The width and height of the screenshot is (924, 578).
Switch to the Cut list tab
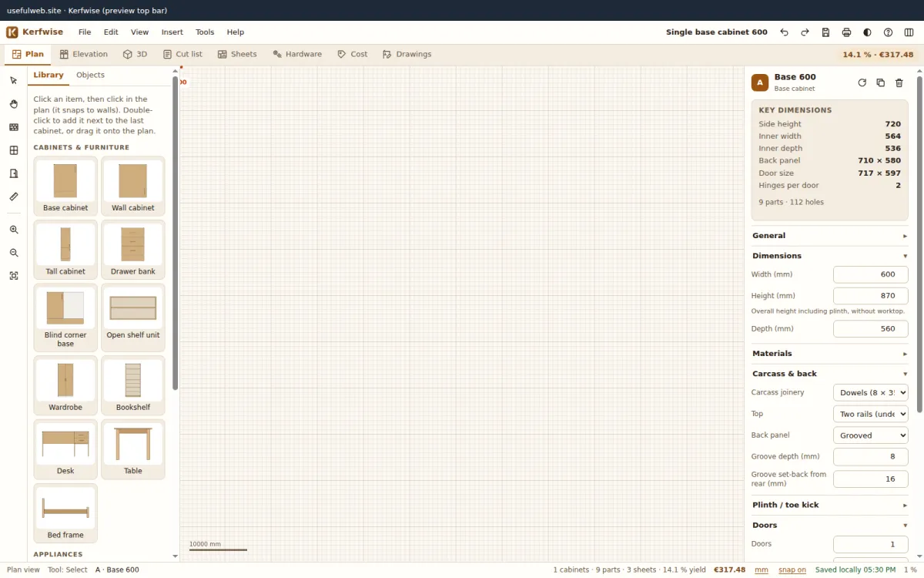coord(182,54)
